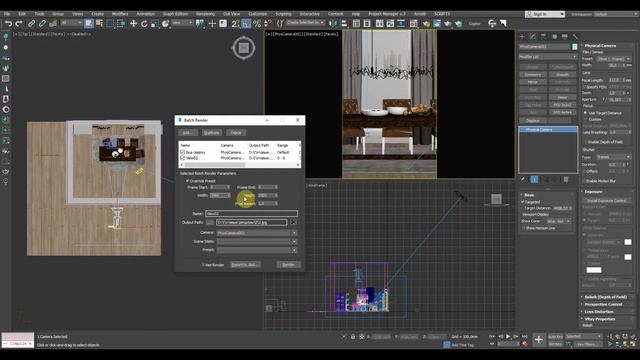Open the Modify tab in command panel
Viewport: 640px width, 360px height.
point(533,37)
